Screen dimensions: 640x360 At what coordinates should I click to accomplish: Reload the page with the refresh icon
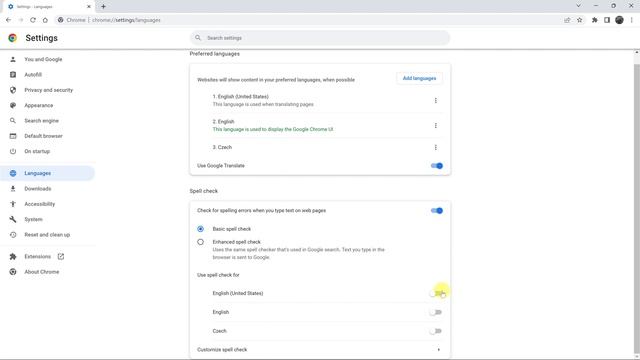[33, 20]
